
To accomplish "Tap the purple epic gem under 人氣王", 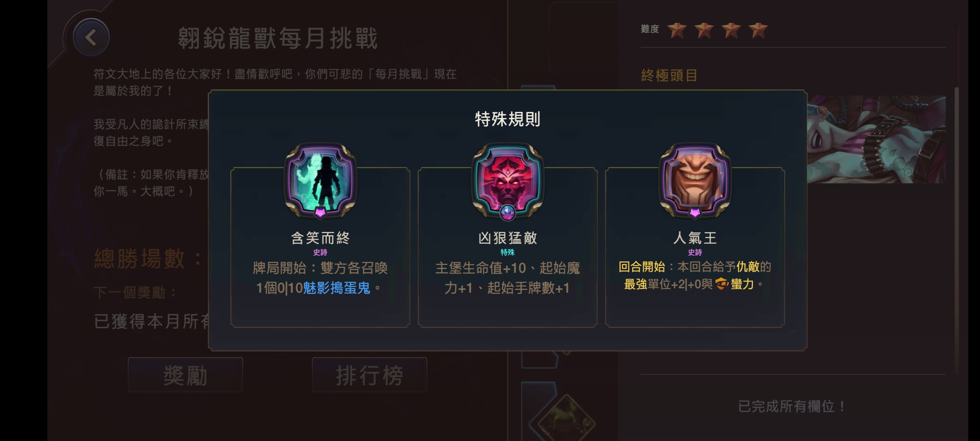I will pyautogui.click(x=695, y=212).
